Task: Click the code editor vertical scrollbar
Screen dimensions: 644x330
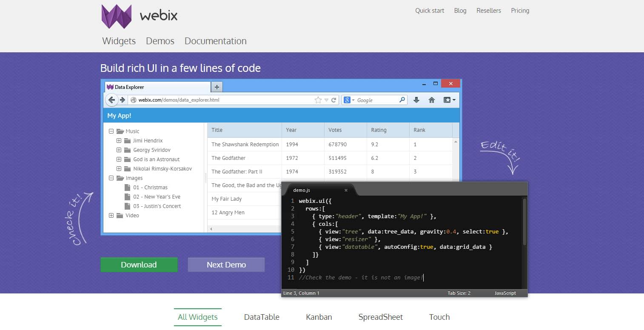Action: (524, 221)
